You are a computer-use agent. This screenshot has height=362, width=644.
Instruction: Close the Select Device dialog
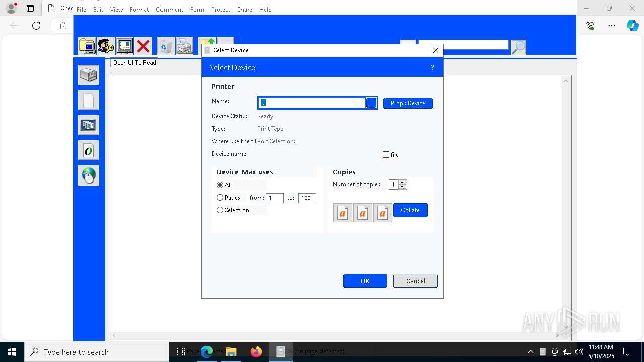coord(436,50)
